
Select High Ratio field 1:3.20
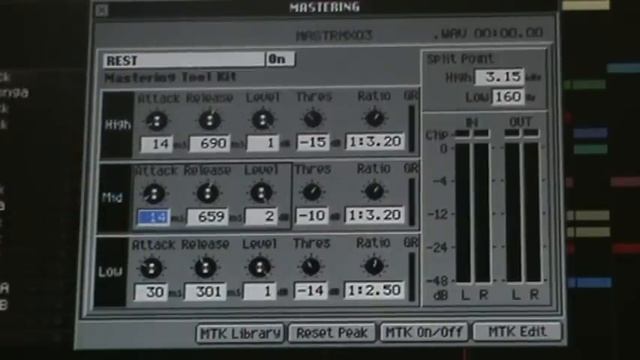click(375, 141)
